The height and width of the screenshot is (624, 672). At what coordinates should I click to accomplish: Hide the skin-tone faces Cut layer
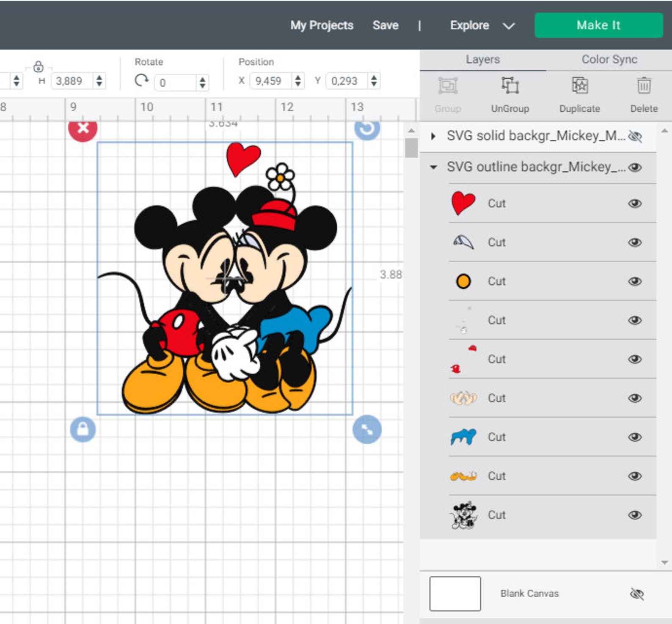pyautogui.click(x=635, y=398)
